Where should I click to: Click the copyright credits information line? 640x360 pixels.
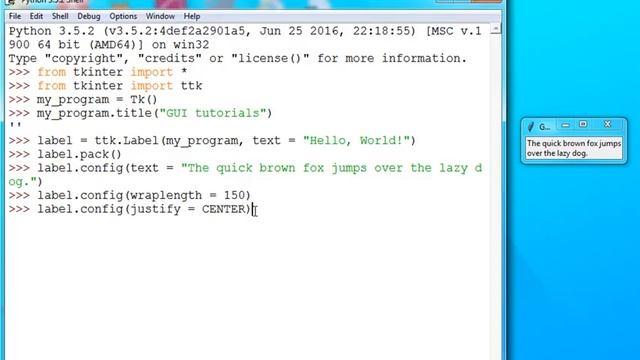coord(238,58)
